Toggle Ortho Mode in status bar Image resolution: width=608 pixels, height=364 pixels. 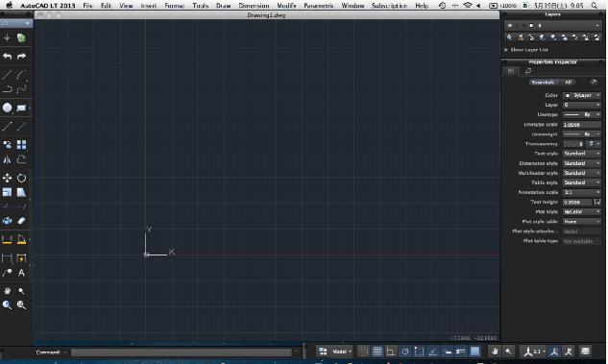(x=391, y=352)
